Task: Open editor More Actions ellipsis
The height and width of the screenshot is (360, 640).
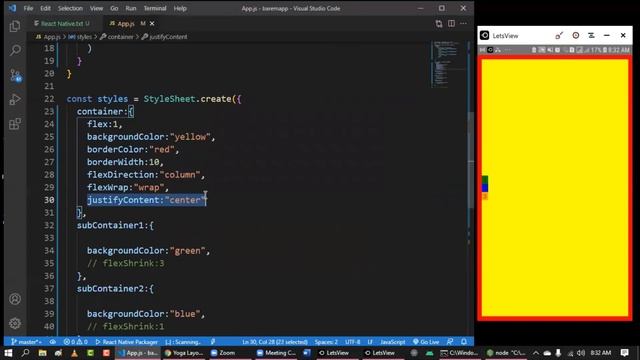Action: point(464,24)
